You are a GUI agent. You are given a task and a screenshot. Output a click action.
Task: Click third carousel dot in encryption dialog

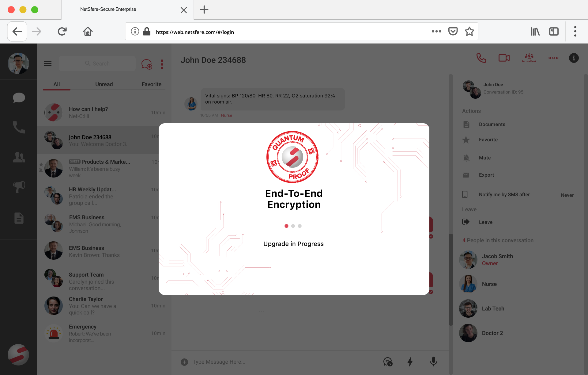pos(300,226)
